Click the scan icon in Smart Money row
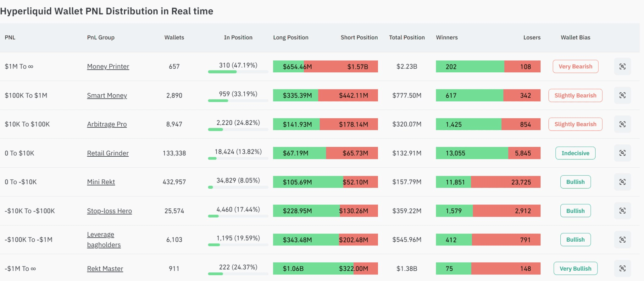The height and width of the screenshot is (281, 644). (622, 95)
